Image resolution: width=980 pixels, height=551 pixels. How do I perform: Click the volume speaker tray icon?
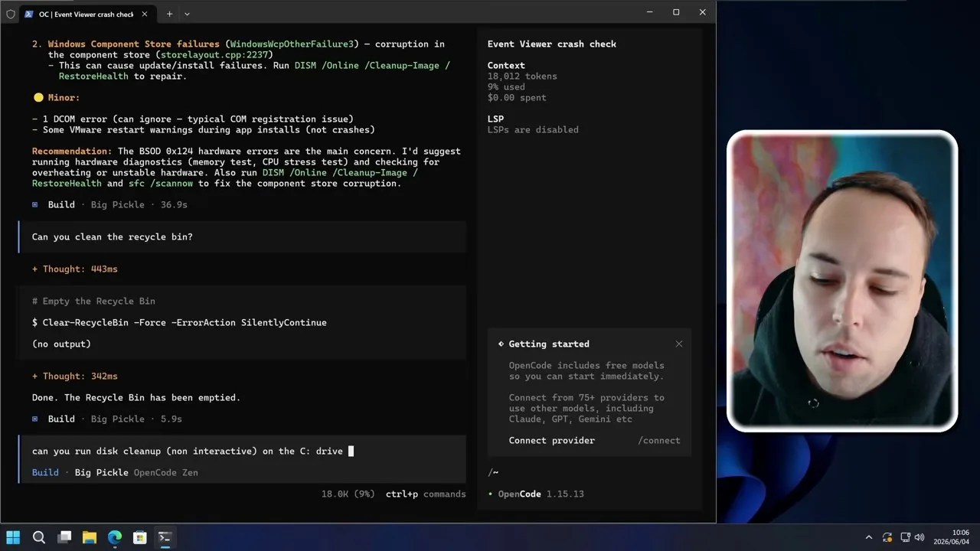pyautogui.click(x=920, y=537)
